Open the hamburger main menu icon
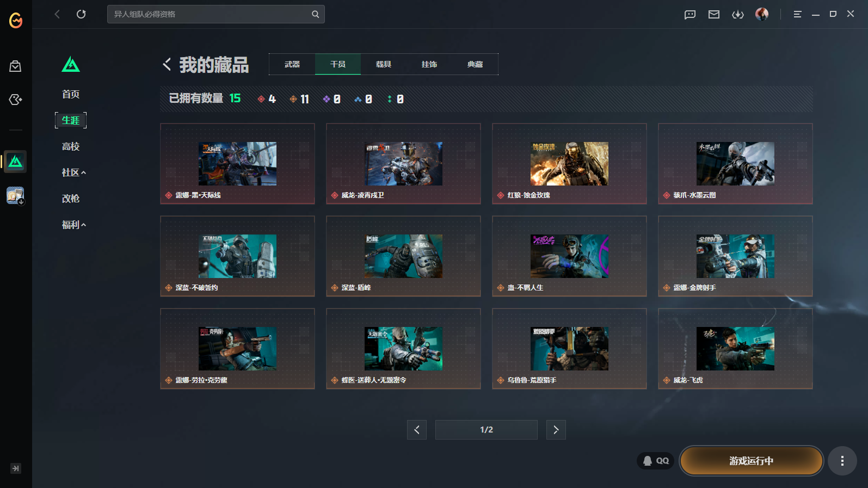The image size is (868, 488). [x=797, y=15]
